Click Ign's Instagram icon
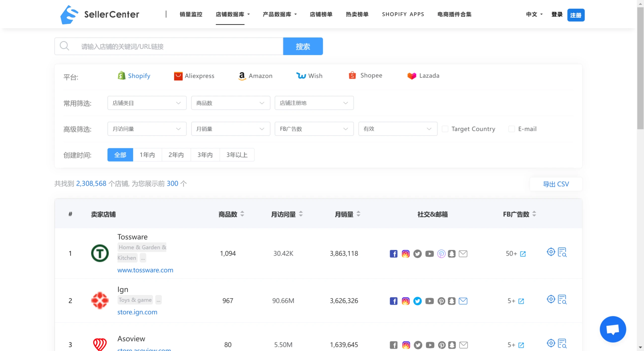Image resolution: width=644 pixels, height=351 pixels. pyautogui.click(x=405, y=301)
